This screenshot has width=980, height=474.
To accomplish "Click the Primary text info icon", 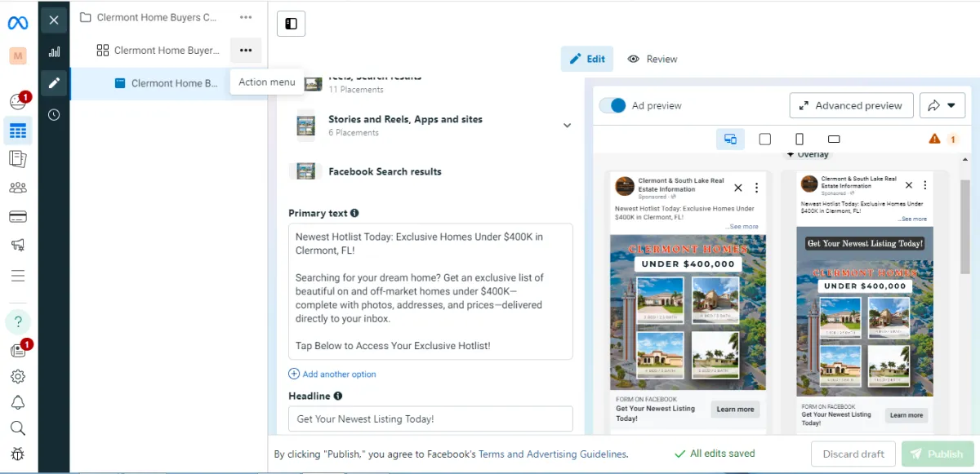I will pyautogui.click(x=354, y=213).
